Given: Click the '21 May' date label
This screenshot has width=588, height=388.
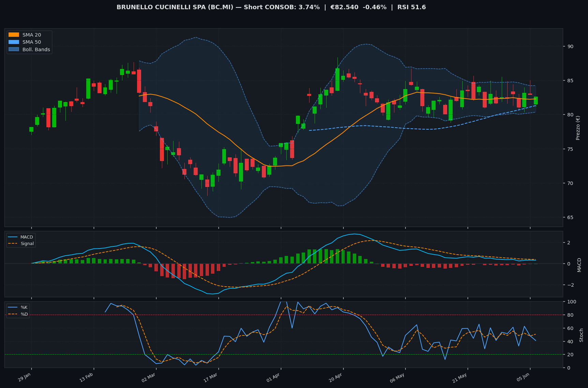Looking at the screenshot, I should coord(460,377).
